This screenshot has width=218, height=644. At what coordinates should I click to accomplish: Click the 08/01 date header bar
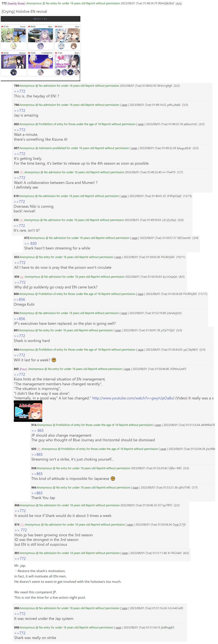pos(41,19)
